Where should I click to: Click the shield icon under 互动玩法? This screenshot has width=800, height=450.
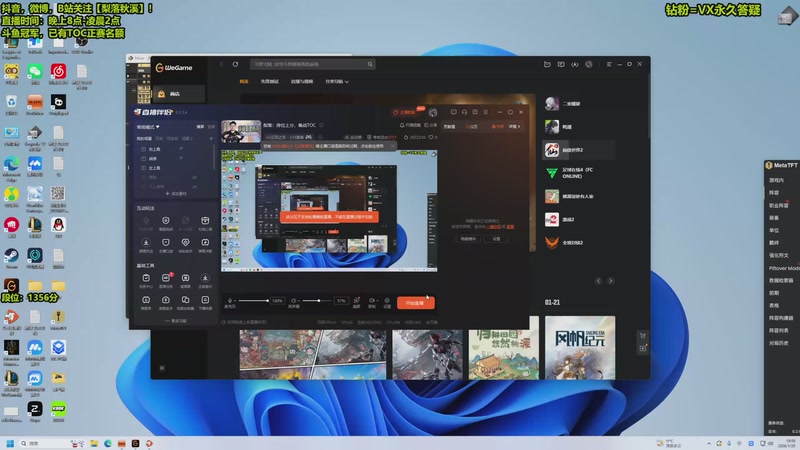click(166, 220)
